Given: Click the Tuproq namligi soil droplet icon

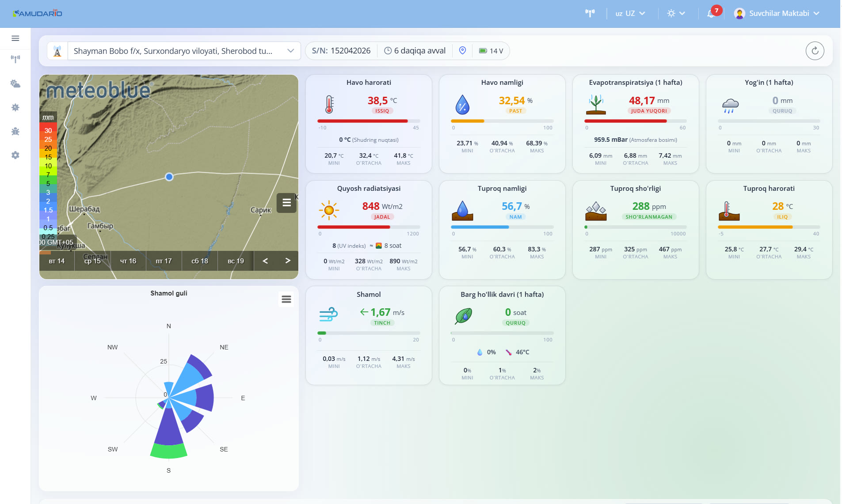Looking at the screenshot, I should click(x=462, y=210).
